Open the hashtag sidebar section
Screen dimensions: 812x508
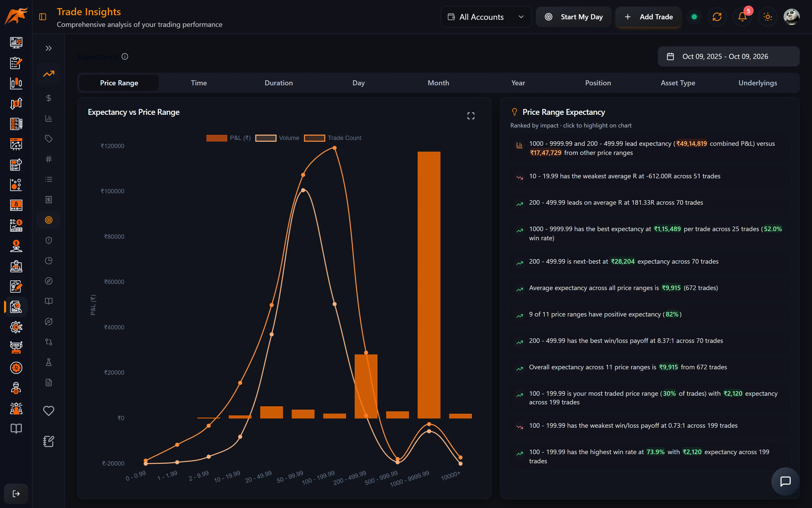click(49, 159)
